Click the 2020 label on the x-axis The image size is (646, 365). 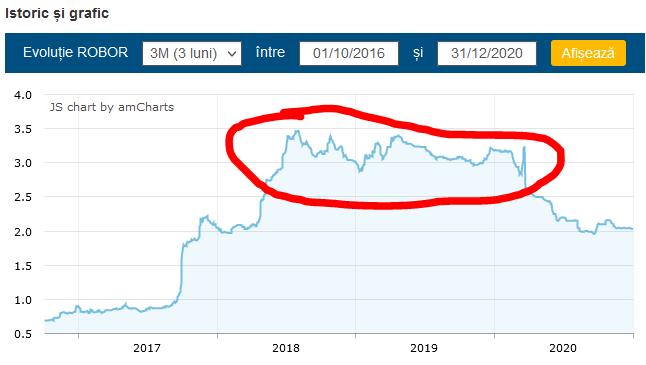563,349
